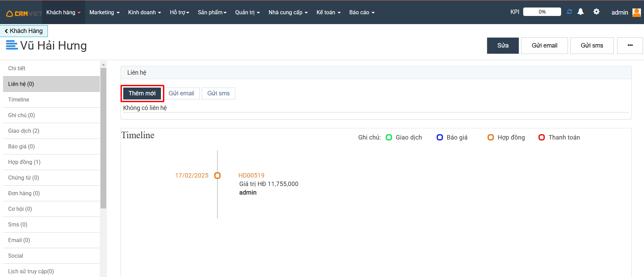Open the Báo cáo dropdown
Image resolution: width=644 pixels, height=277 pixels.
coord(362,12)
